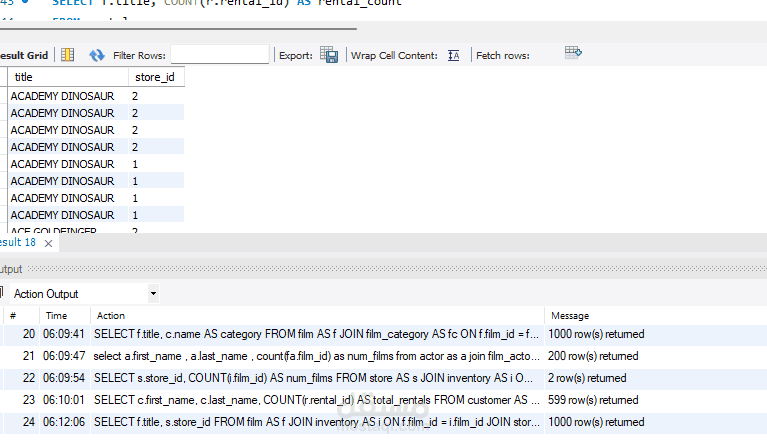Select output row 22 store num_films query
The image size is (767, 443).
(384, 378)
